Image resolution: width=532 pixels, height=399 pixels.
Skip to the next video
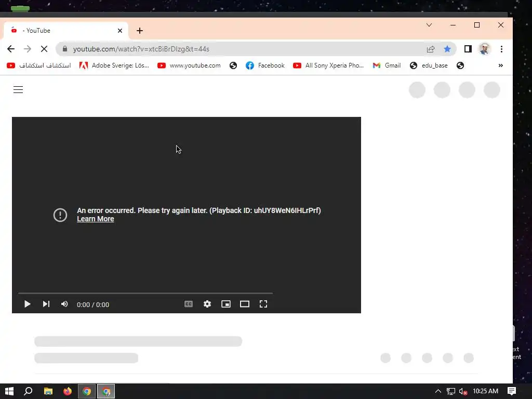46,304
